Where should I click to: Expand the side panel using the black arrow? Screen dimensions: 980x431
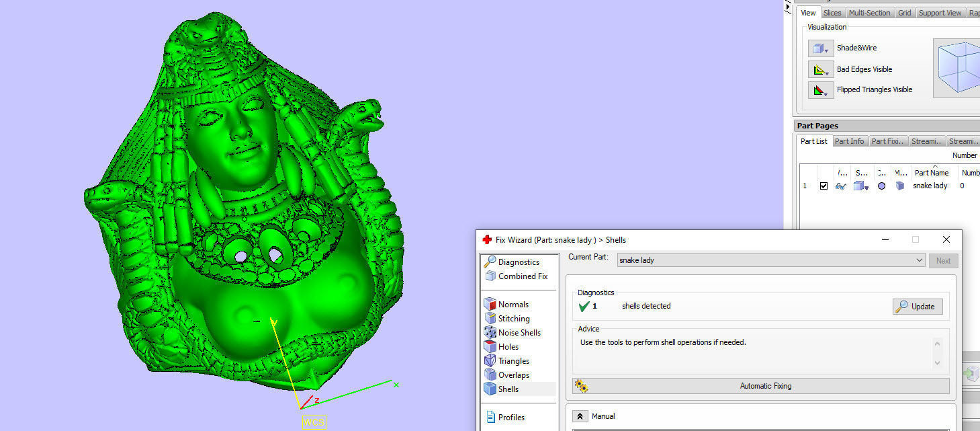pos(788,7)
